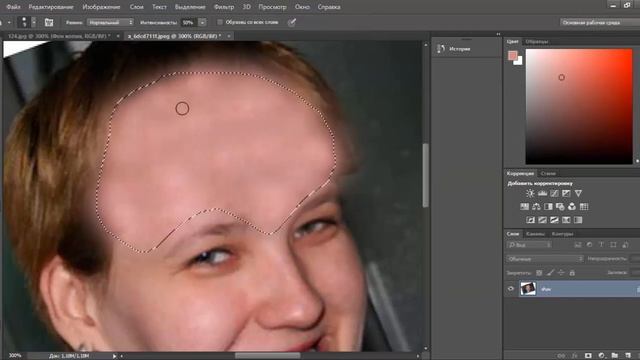Viewport: 640px width, 360px height.
Task: Filter layers by smart objects icon
Action: pos(625,245)
